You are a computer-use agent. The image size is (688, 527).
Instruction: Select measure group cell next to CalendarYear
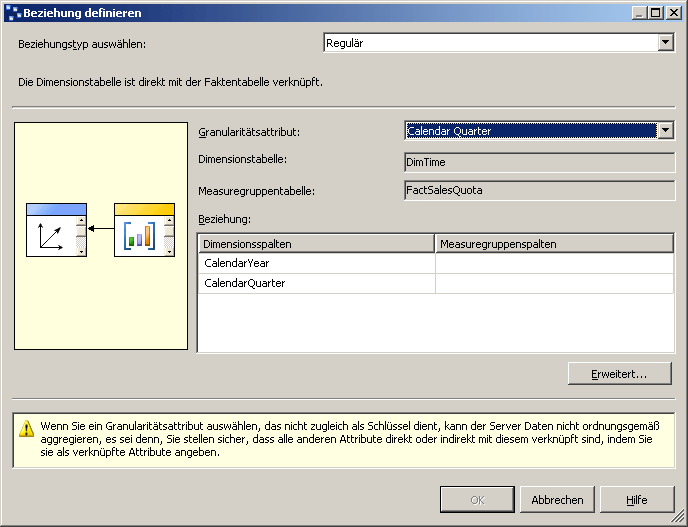click(554, 263)
